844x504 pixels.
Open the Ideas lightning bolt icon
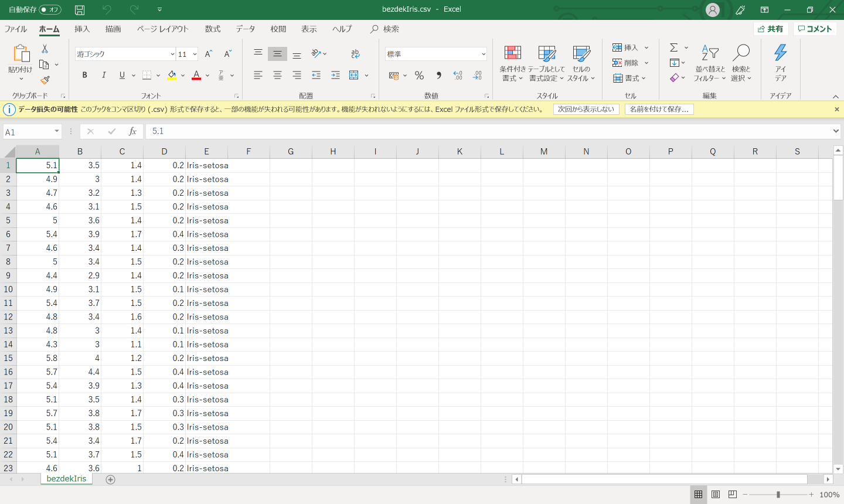coord(780,53)
